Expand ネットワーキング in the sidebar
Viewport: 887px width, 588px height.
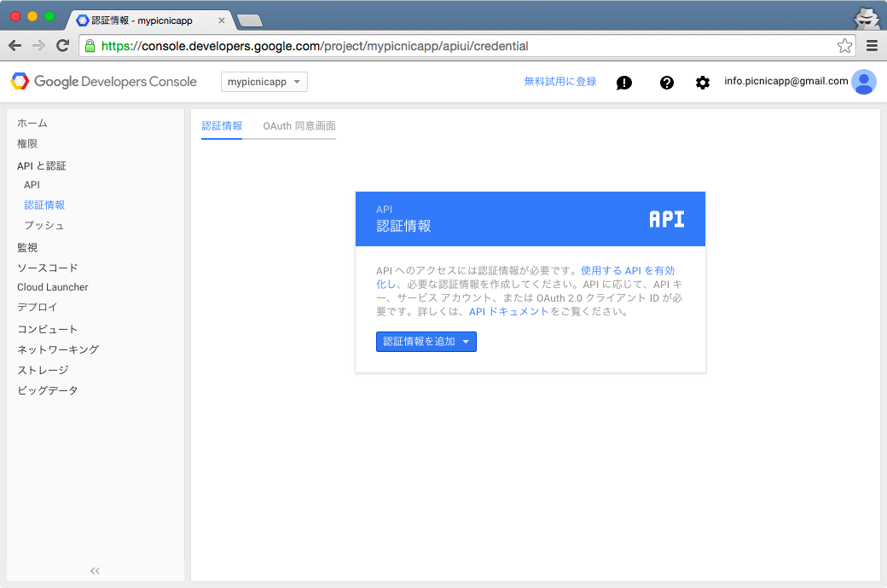pyautogui.click(x=58, y=350)
